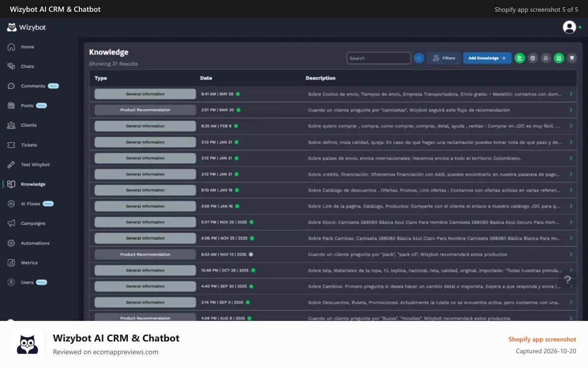Click the gray sliders icon beside the box
This screenshot has width=588, height=368.
pyautogui.click(x=545, y=58)
